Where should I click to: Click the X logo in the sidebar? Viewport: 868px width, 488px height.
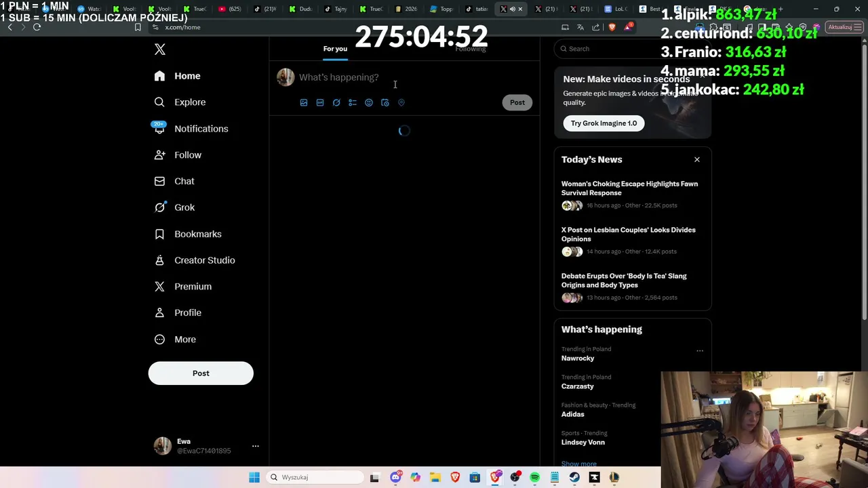tap(160, 49)
